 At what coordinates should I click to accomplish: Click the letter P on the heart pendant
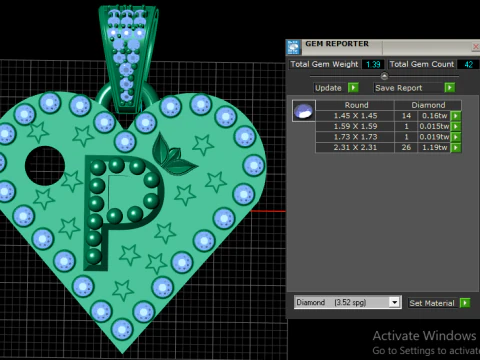click(124, 212)
